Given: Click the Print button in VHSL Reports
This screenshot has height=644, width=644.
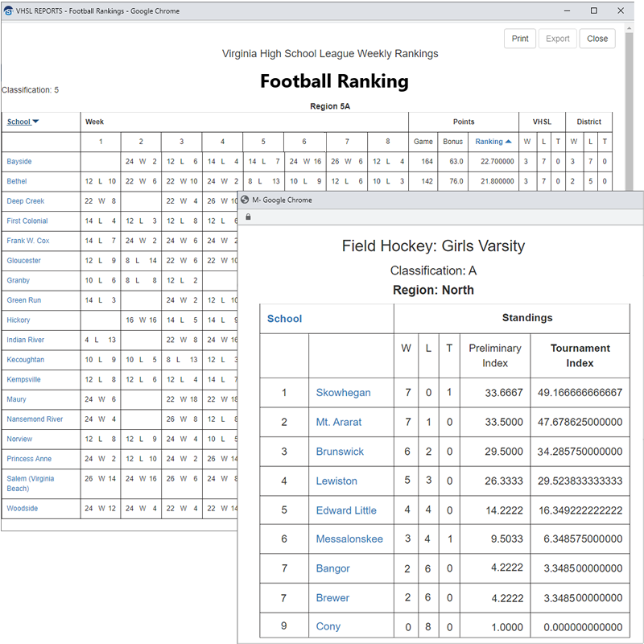Looking at the screenshot, I should pyautogui.click(x=519, y=39).
